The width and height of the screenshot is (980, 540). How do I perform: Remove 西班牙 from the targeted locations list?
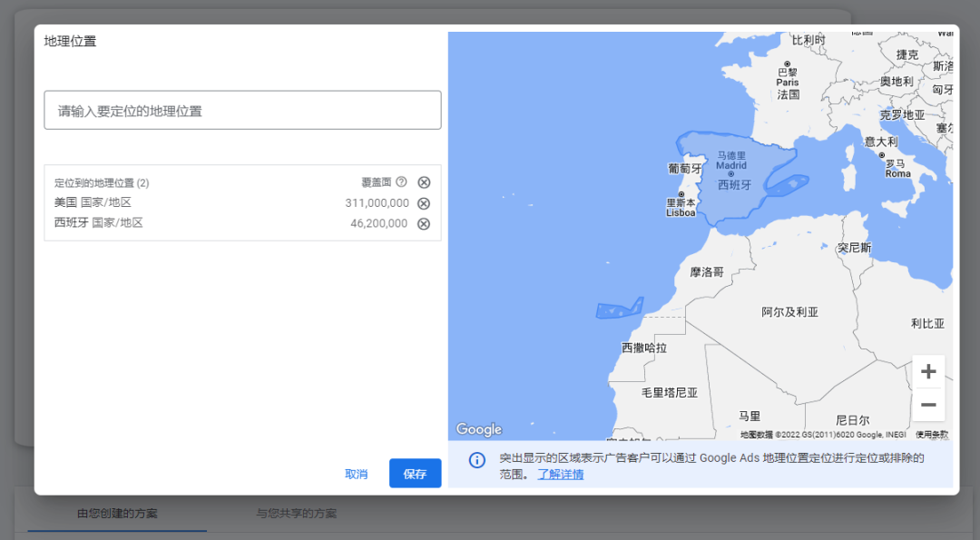(423, 223)
